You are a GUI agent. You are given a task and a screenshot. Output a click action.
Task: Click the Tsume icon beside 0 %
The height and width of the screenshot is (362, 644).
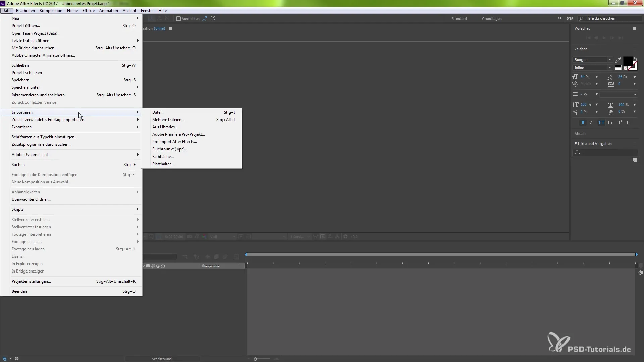[610, 112]
